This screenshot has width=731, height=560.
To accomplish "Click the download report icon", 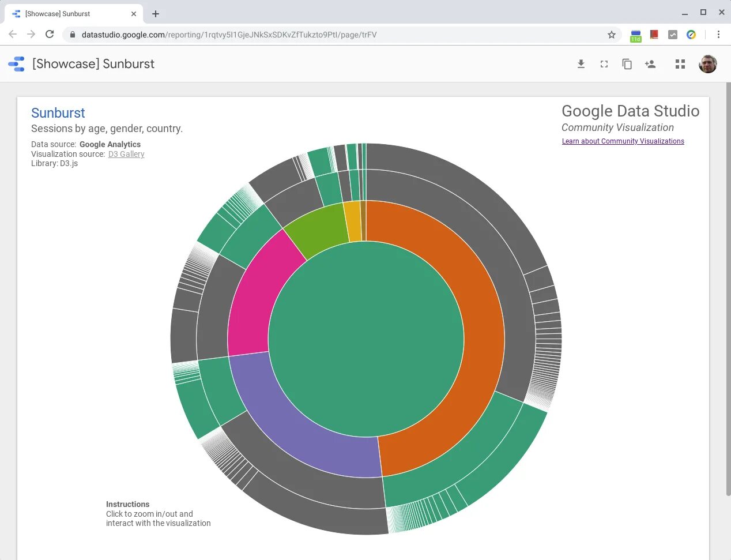I will (581, 64).
